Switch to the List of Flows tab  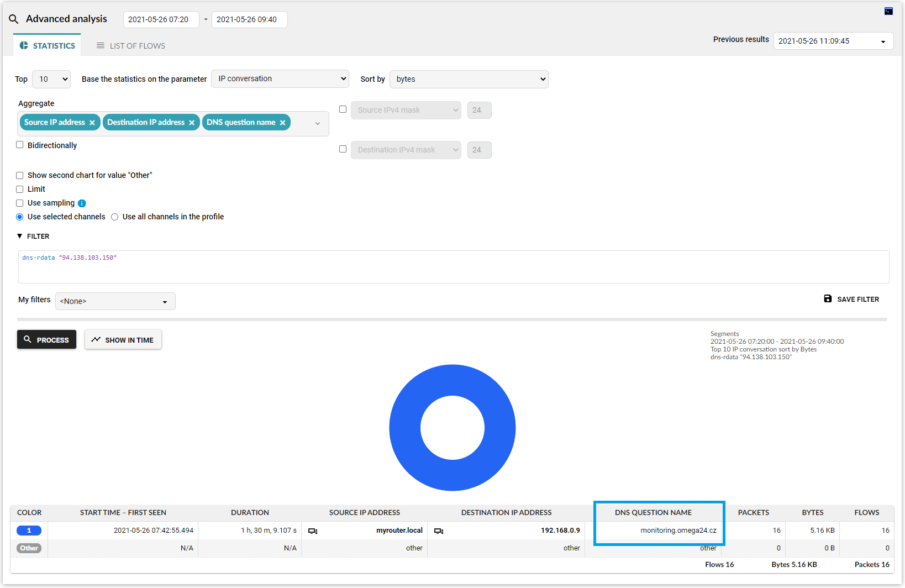(131, 46)
